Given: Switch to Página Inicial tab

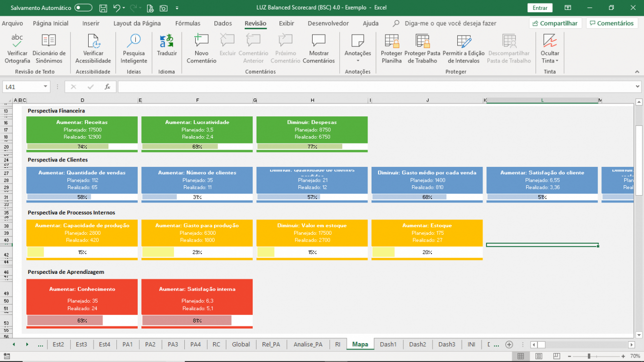Looking at the screenshot, I should coord(51,23).
